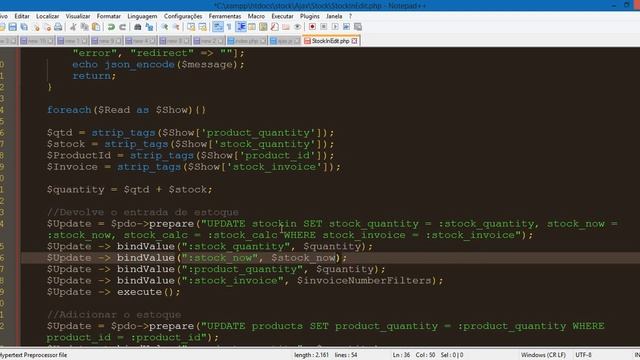Viewport: 640px width, 360px height.
Task: Toggle file monitoring eye icon
Action: [298, 27]
